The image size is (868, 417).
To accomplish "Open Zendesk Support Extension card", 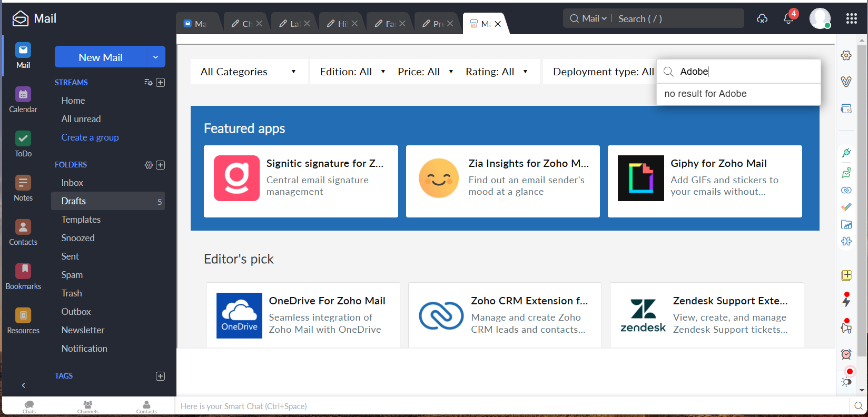I will pyautogui.click(x=707, y=315).
